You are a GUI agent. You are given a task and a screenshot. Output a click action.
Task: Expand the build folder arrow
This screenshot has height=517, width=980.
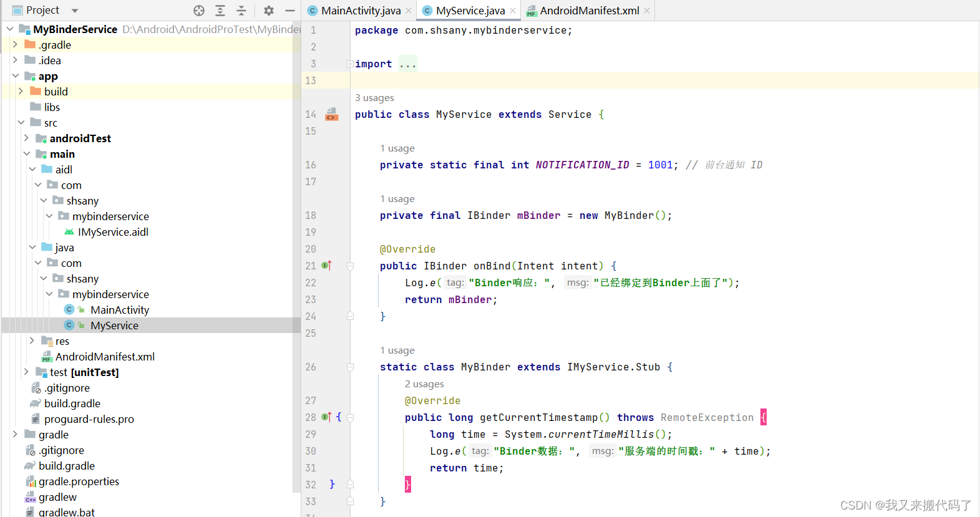click(21, 91)
